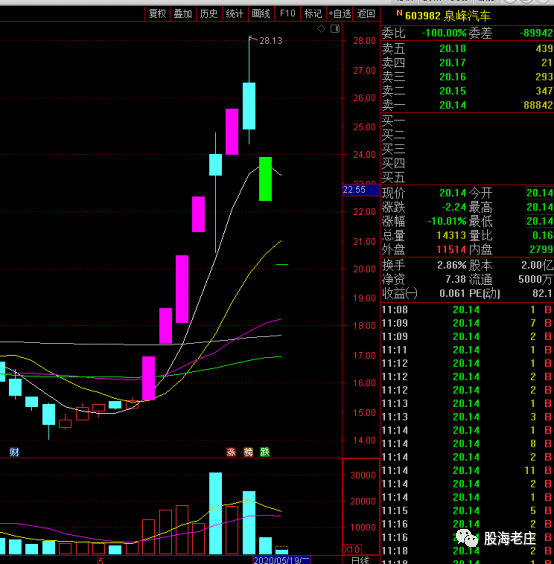The width and height of the screenshot is (554, 564).
Task: Click the 委比 -100.00% value
Action: [x=444, y=33]
